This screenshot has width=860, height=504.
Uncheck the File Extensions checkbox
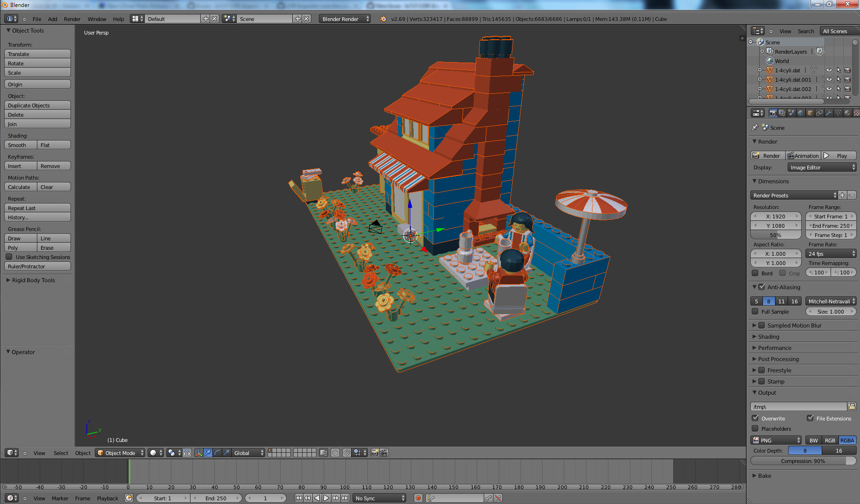[810, 418]
